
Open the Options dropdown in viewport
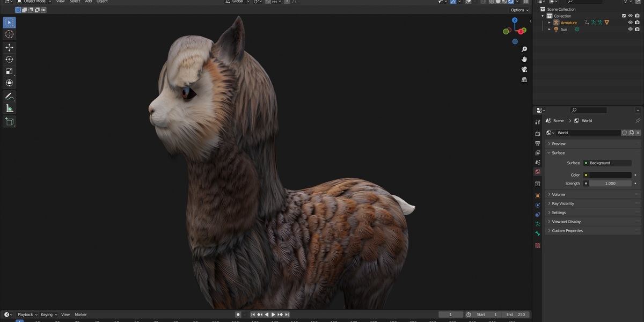519,10
